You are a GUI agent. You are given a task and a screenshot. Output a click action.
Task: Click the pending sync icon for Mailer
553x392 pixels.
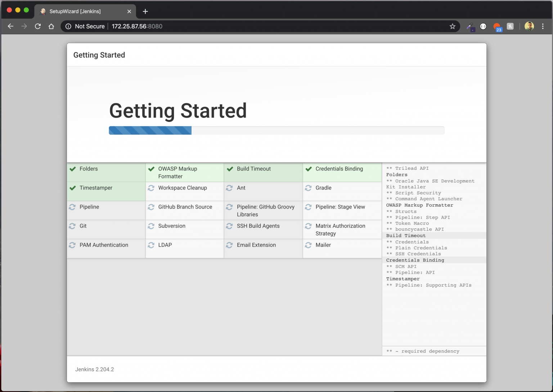(308, 245)
